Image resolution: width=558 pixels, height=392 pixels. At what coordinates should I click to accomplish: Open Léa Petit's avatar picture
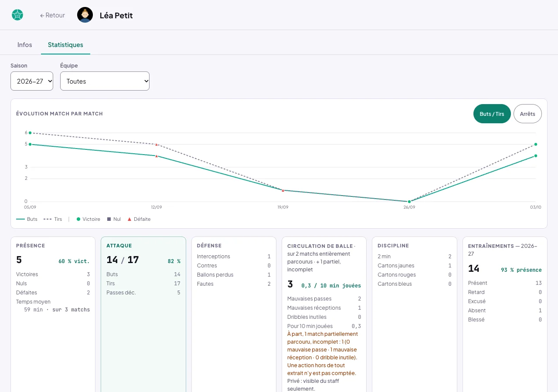85,15
